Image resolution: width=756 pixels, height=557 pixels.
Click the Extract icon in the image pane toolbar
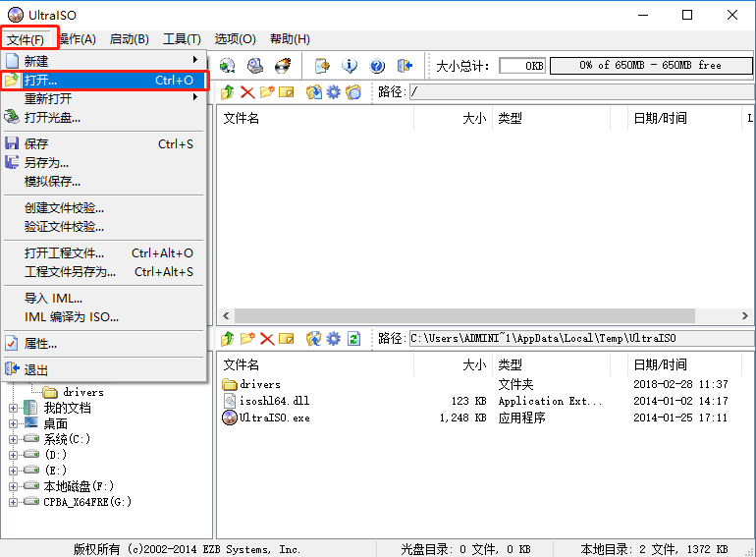314,91
